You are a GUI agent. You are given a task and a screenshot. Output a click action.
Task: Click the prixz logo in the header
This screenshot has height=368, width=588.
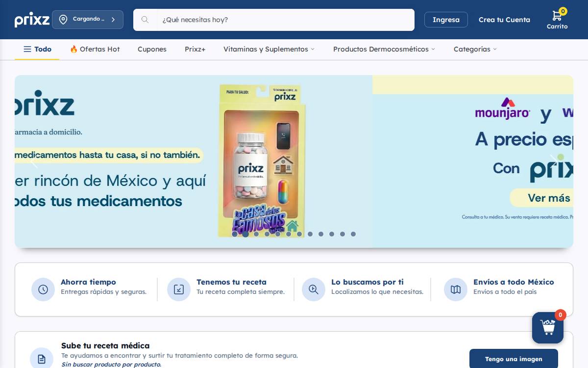(x=32, y=20)
